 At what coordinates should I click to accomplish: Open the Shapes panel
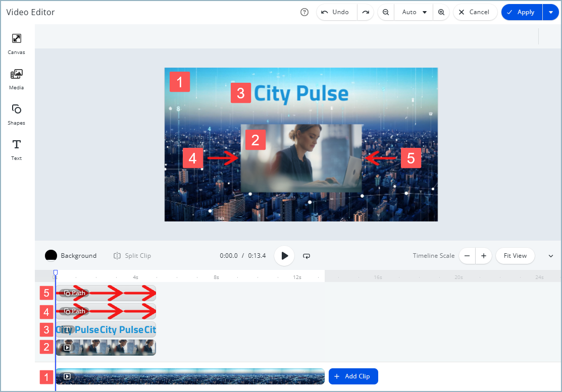click(x=16, y=114)
